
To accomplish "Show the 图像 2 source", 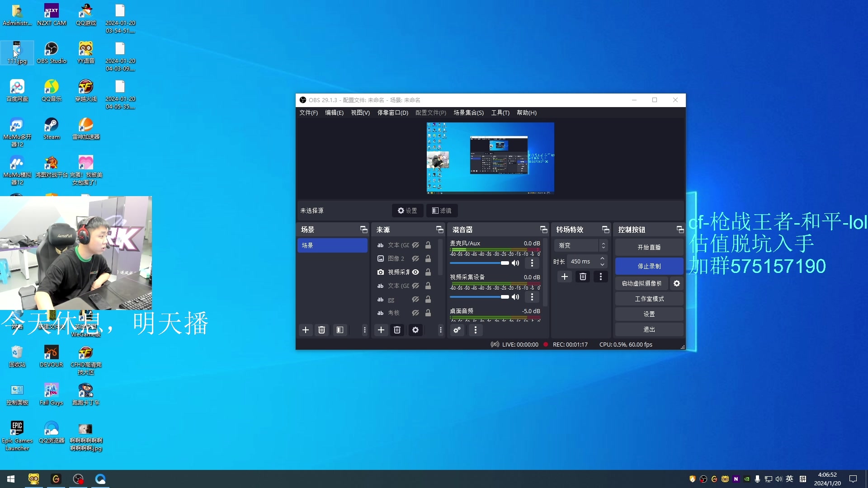I will pos(415,258).
